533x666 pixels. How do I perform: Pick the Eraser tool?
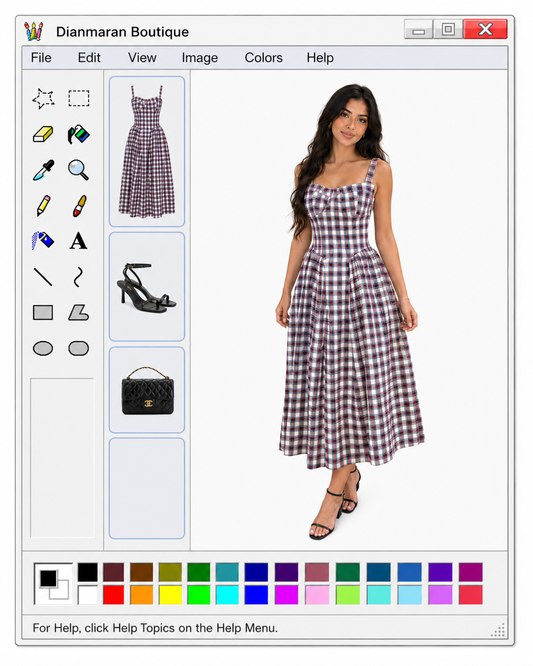point(43,134)
